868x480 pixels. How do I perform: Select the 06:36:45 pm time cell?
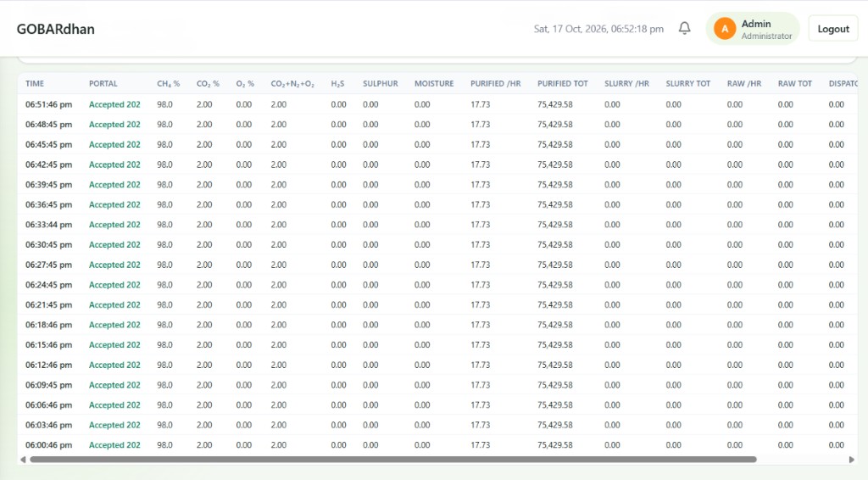[48, 204]
